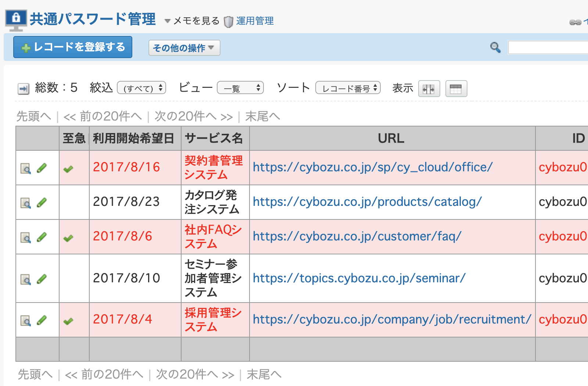Click 末尾へ in bottom pagination
This screenshot has width=588, height=386.
coord(264,375)
